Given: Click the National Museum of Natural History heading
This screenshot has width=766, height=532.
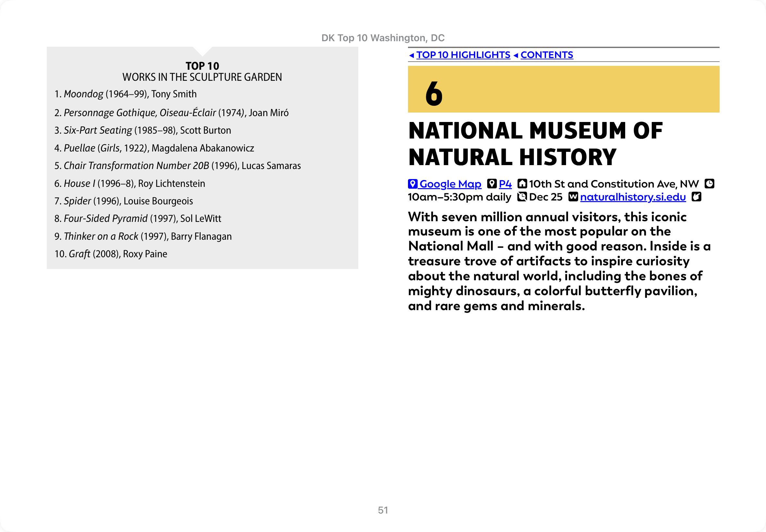Looking at the screenshot, I should point(535,144).
